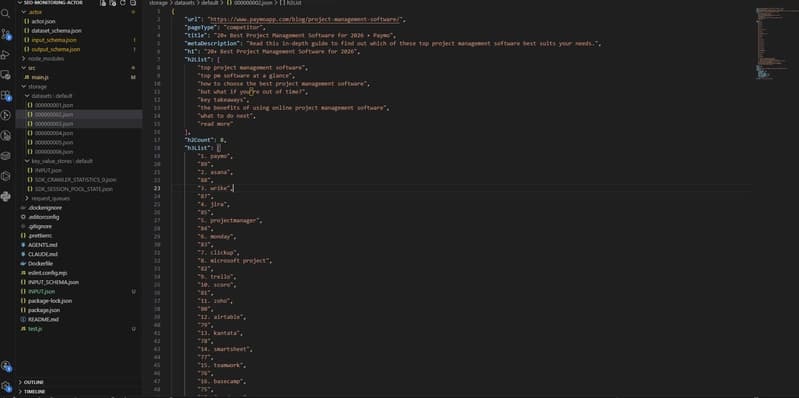Open the Remote Explorer view
This screenshot has width=799, height=398.
6,74
